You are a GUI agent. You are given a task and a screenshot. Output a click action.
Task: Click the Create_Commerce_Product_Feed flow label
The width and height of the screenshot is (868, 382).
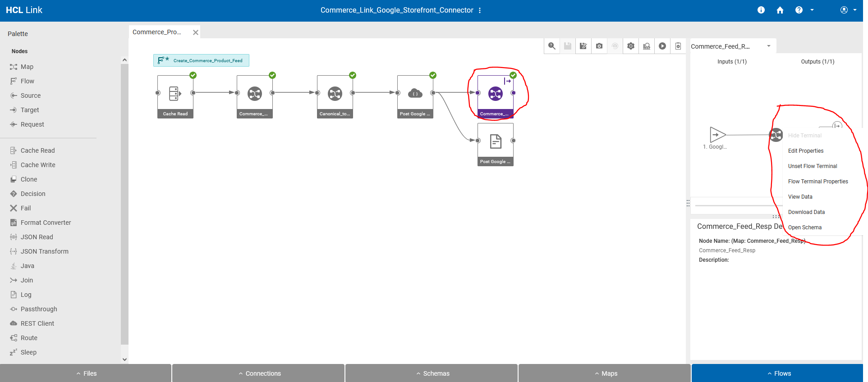tap(201, 60)
